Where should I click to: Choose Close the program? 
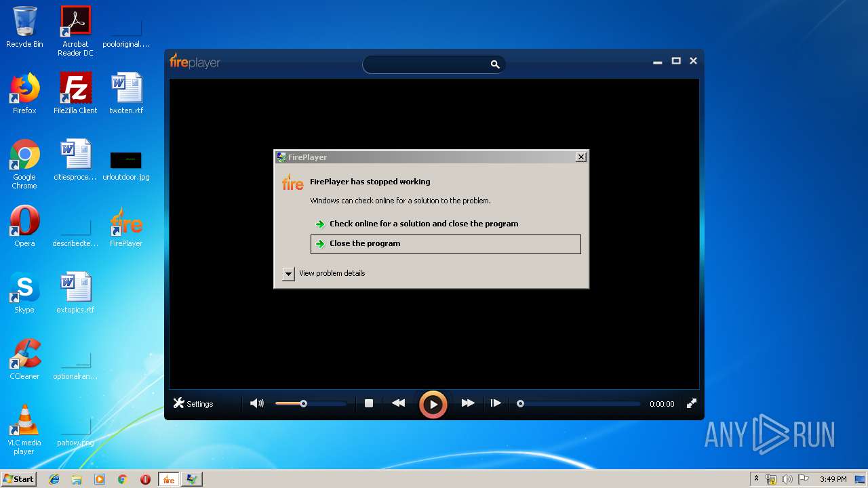(x=446, y=244)
